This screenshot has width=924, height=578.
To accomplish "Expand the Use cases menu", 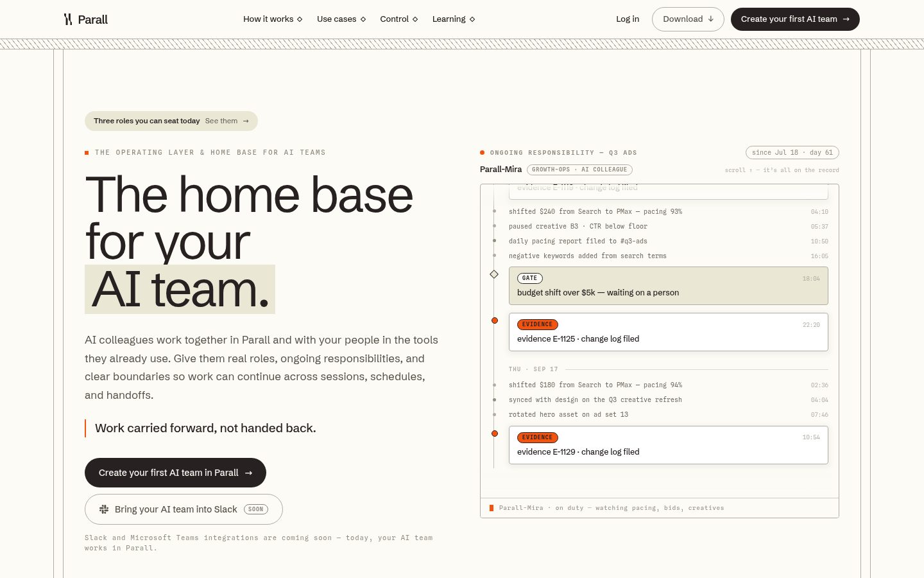I will click(x=341, y=19).
